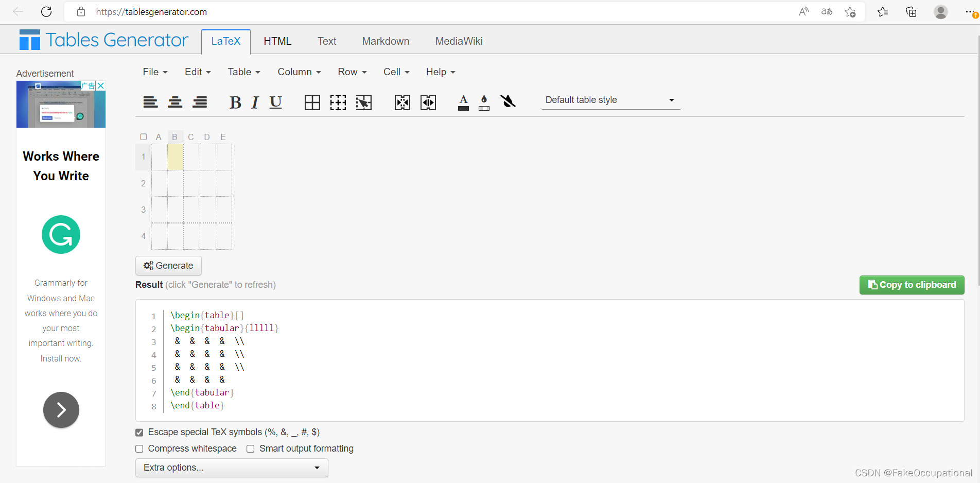Enable Compress whitespace option
The height and width of the screenshot is (483, 980).
(139, 449)
